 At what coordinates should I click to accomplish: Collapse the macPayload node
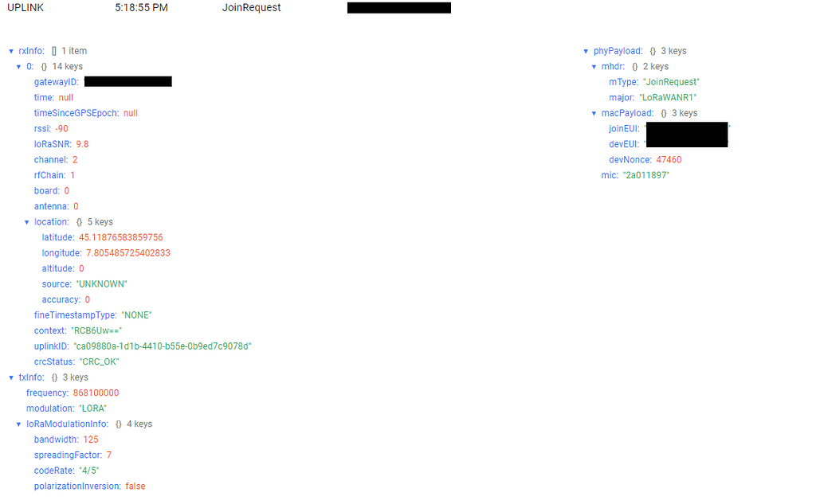coord(594,112)
